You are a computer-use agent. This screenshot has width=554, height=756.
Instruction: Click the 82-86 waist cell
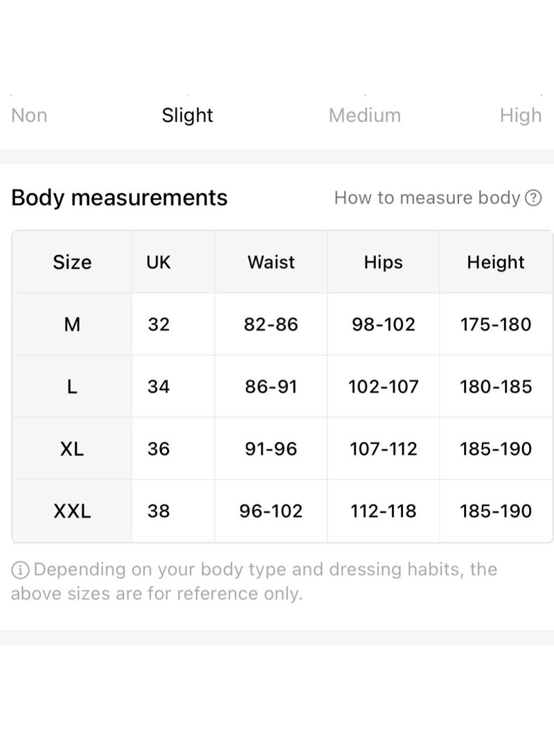coord(271,324)
